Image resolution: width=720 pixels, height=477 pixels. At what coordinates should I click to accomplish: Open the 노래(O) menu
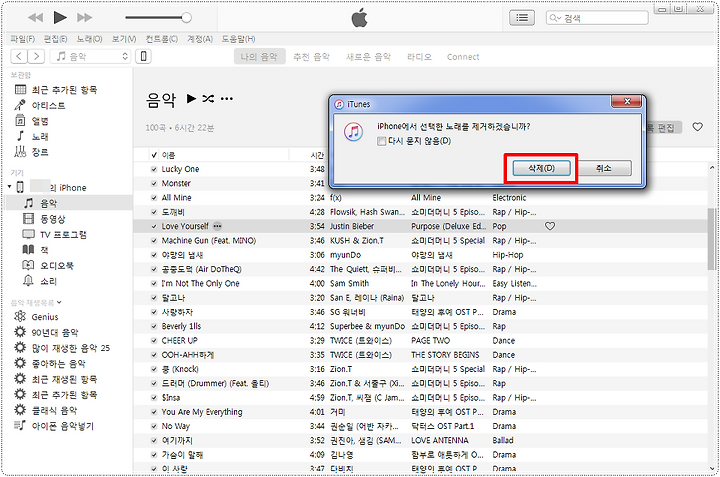(90, 39)
